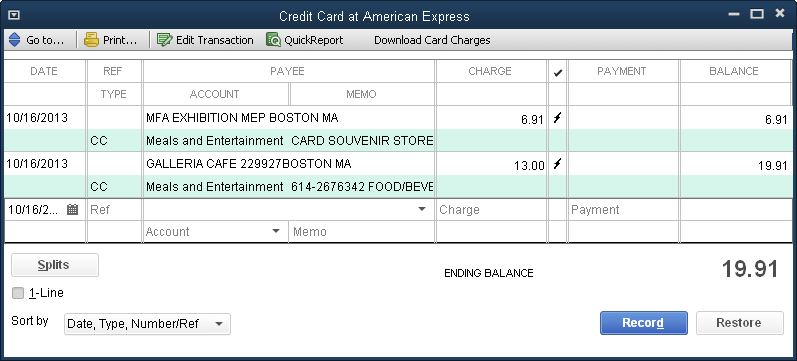Click the Memo input field
797x361 pixels.
point(362,232)
